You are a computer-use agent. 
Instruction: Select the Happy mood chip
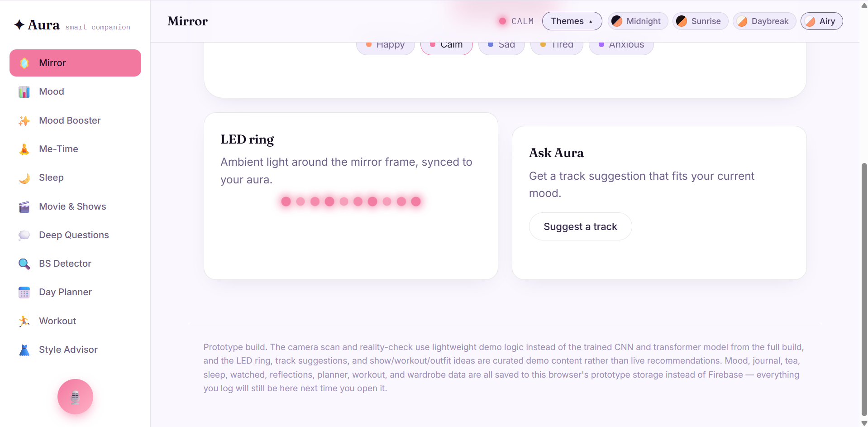(x=386, y=46)
